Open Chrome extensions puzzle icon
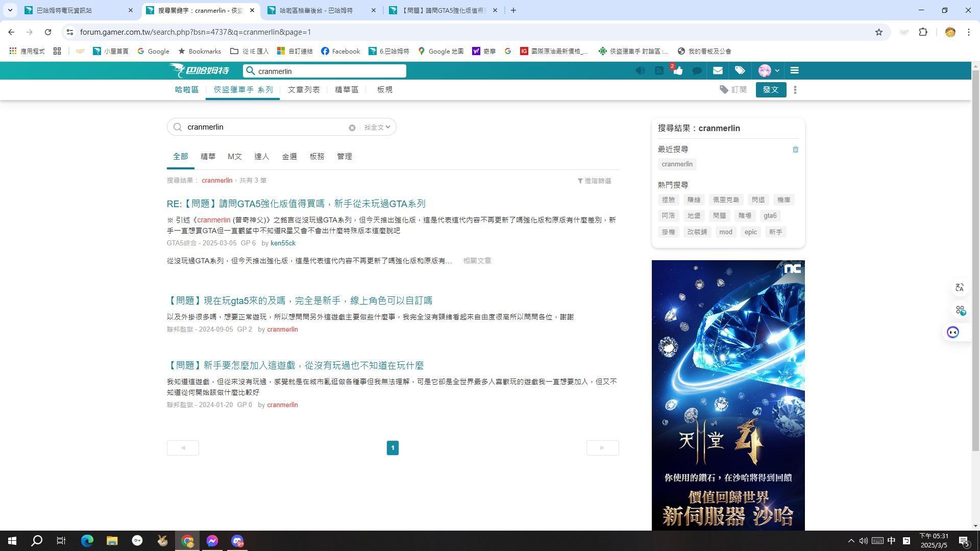 click(923, 32)
